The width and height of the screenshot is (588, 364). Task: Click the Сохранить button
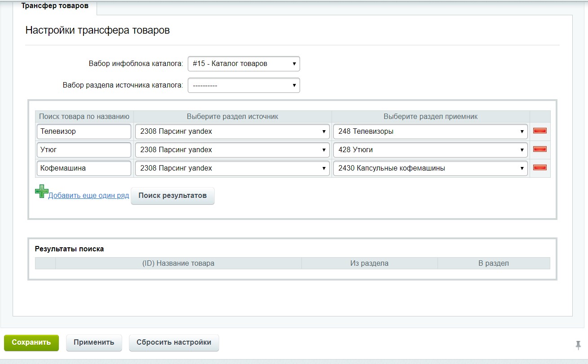coord(31,342)
